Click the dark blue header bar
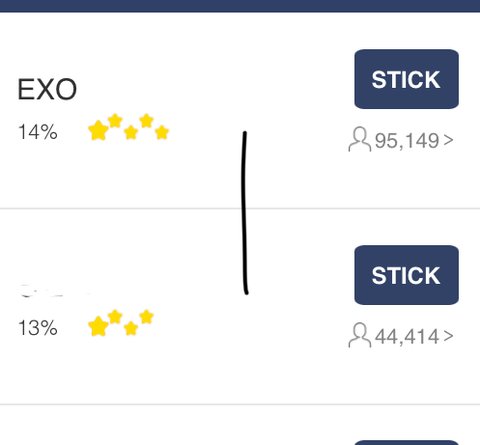 pyautogui.click(x=240, y=6)
